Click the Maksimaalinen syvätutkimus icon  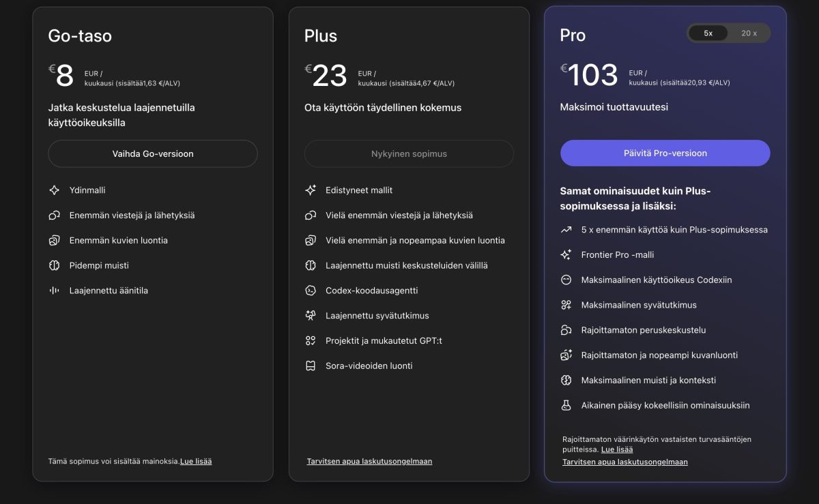point(566,305)
